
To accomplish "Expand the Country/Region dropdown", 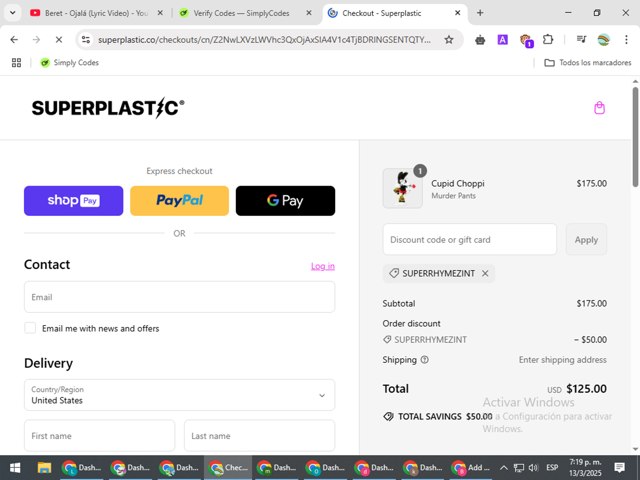I will (x=180, y=395).
